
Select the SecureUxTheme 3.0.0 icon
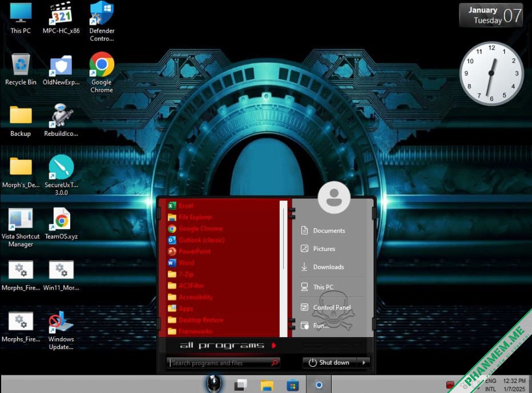61,175
